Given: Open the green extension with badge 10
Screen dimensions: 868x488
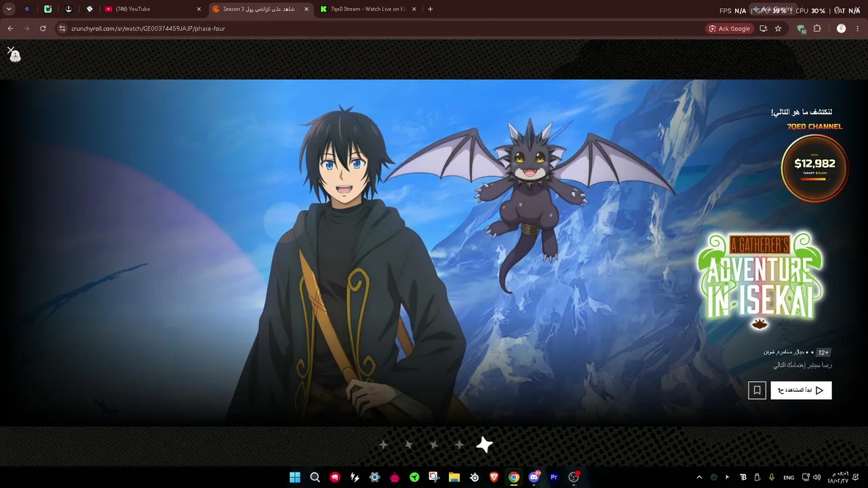Looking at the screenshot, I should click(802, 29).
